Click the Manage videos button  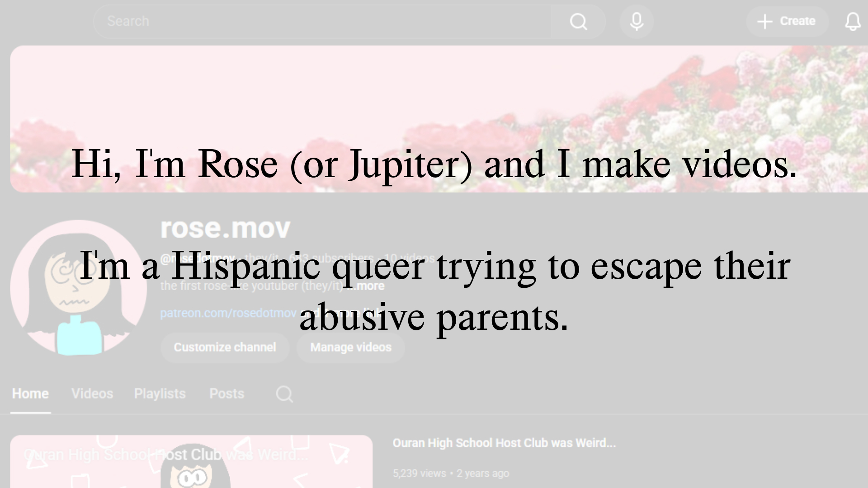coord(351,347)
